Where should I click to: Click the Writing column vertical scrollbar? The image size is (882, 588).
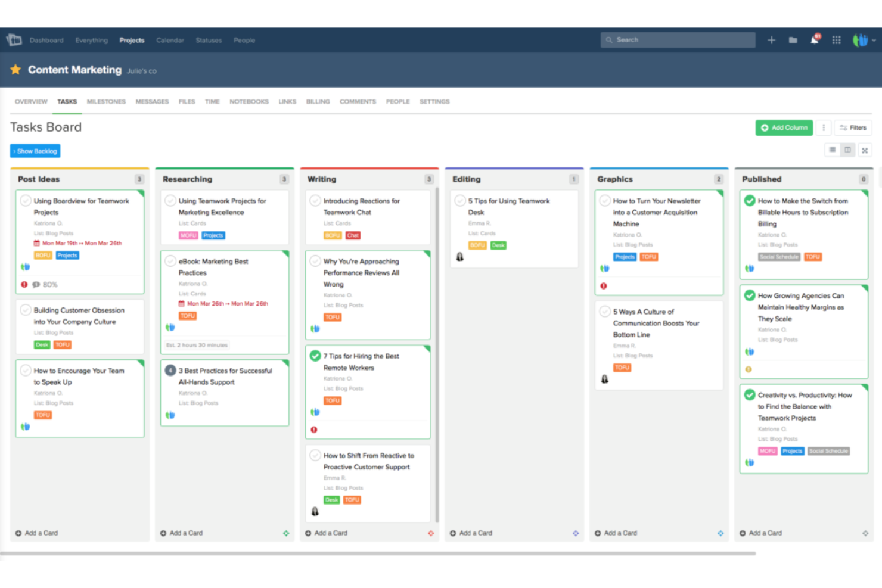point(437,355)
